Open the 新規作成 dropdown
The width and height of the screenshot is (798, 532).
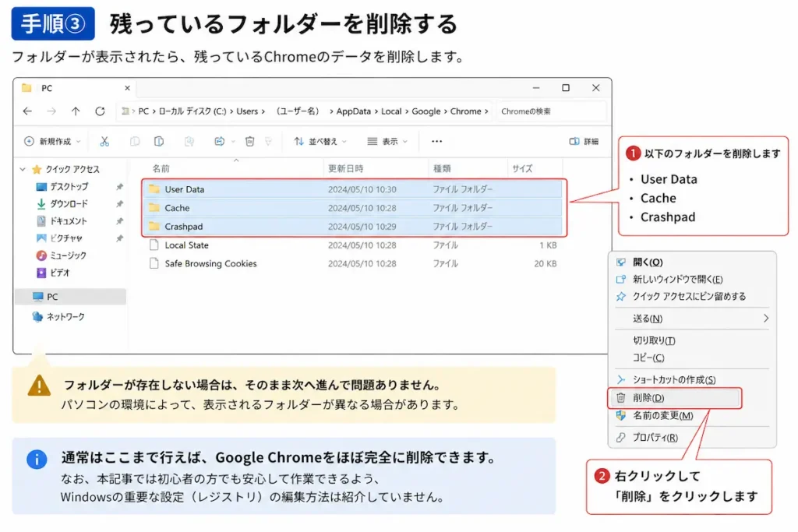(52, 142)
